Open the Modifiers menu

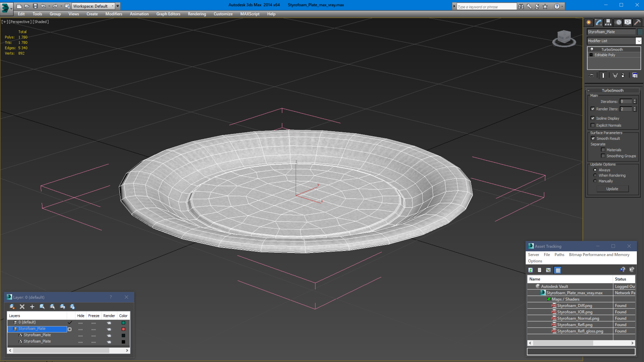(x=114, y=14)
